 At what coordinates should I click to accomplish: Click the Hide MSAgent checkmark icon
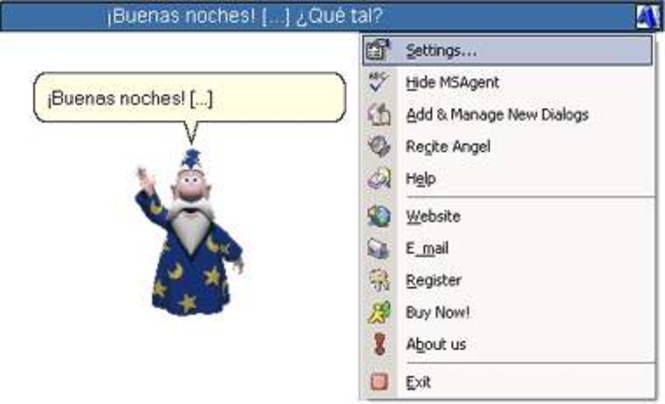click(x=378, y=82)
